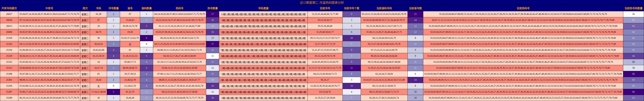Click current hot count 58 in row 25315

point(634,68)
